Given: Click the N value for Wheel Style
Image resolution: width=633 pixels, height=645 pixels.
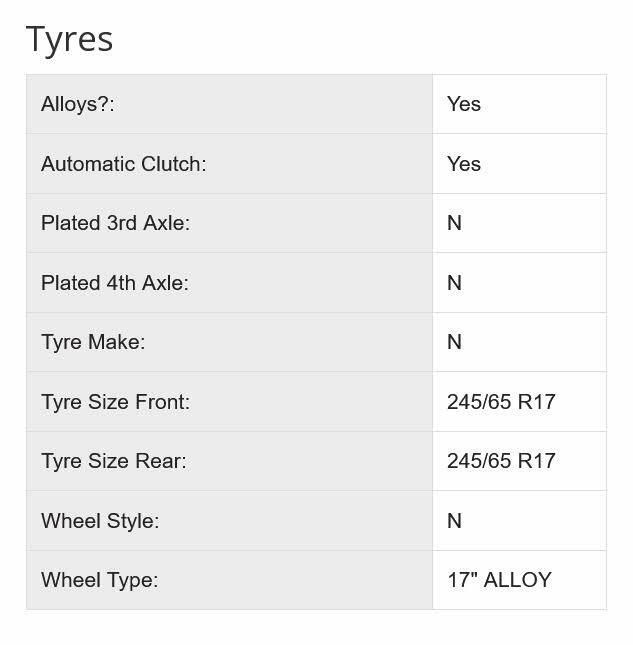Looking at the screenshot, I should click(x=454, y=521).
